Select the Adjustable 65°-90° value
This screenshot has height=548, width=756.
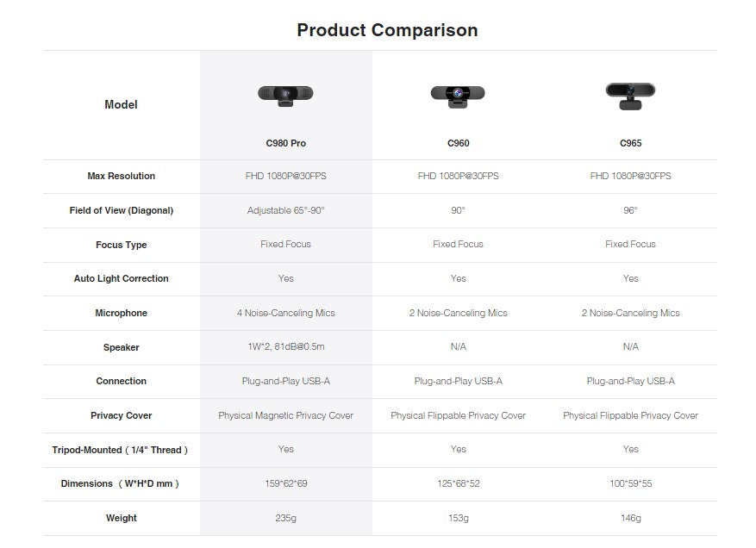pyautogui.click(x=286, y=210)
